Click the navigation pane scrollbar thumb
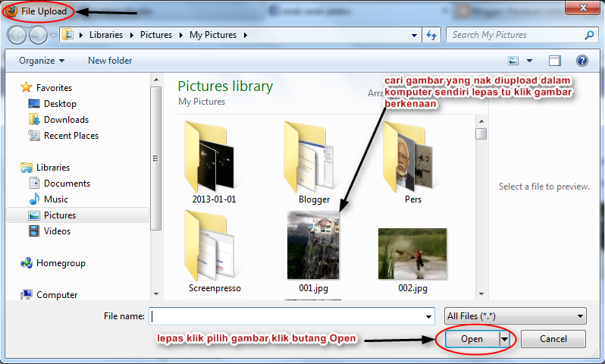 [x=156, y=158]
